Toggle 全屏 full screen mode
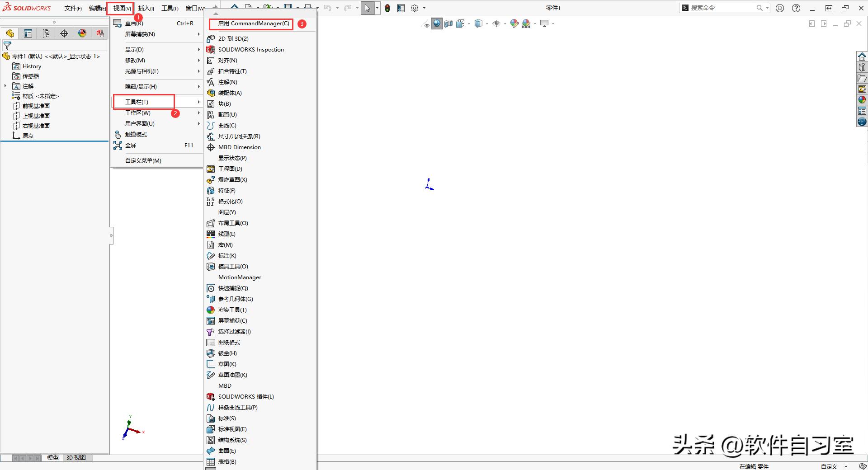 click(x=131, y=145)
